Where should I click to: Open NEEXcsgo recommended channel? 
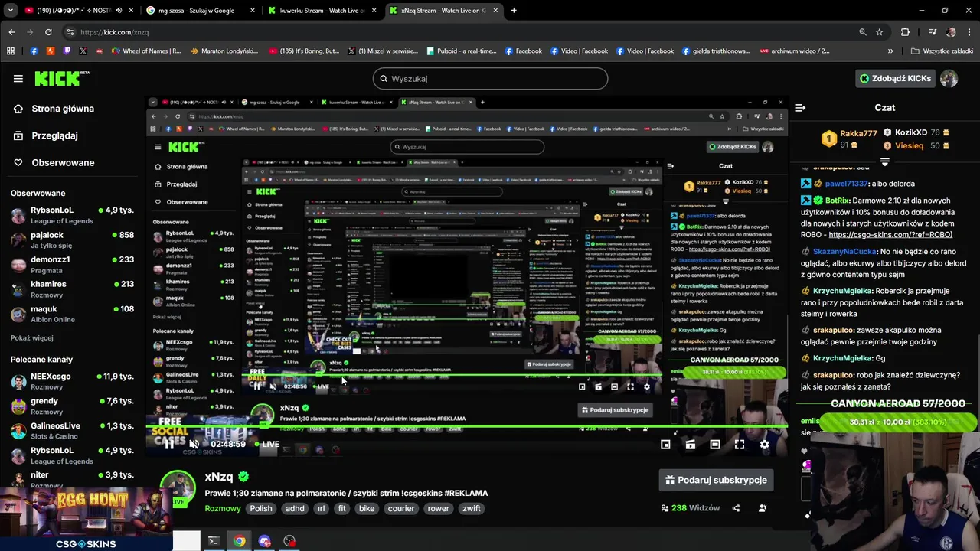pos(73,381)
